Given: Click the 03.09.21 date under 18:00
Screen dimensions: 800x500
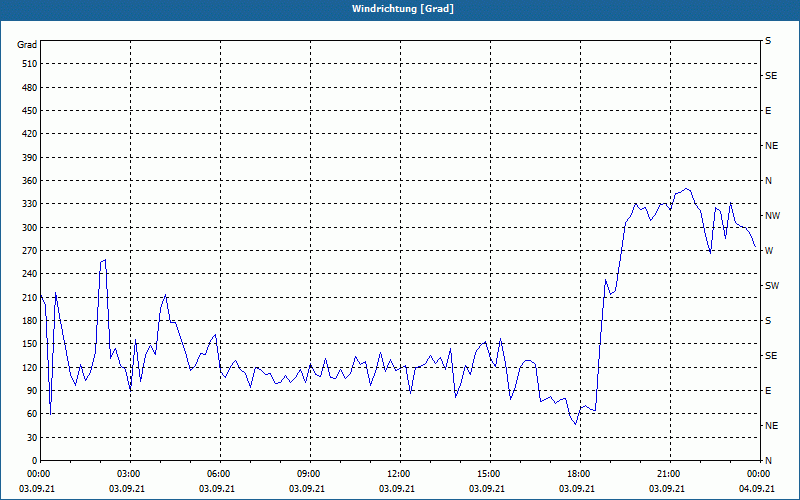Looking at the screenshot, I should coord(577,489).
